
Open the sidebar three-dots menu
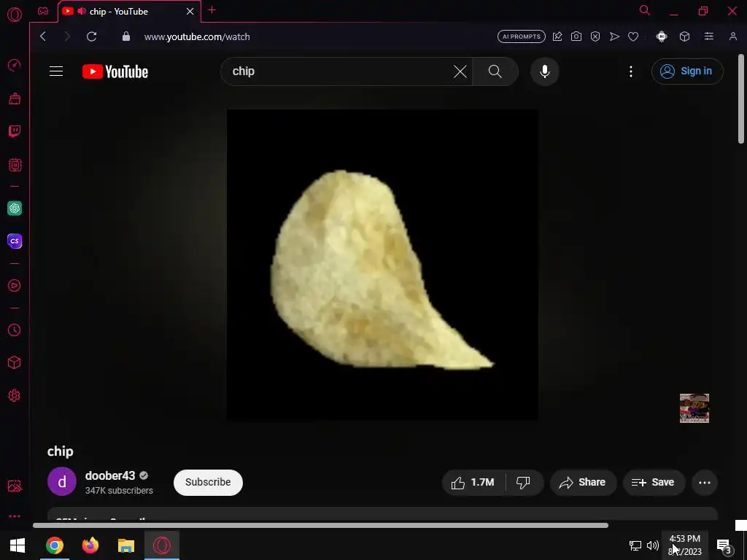pyautogui.click(x=15, y=516)
